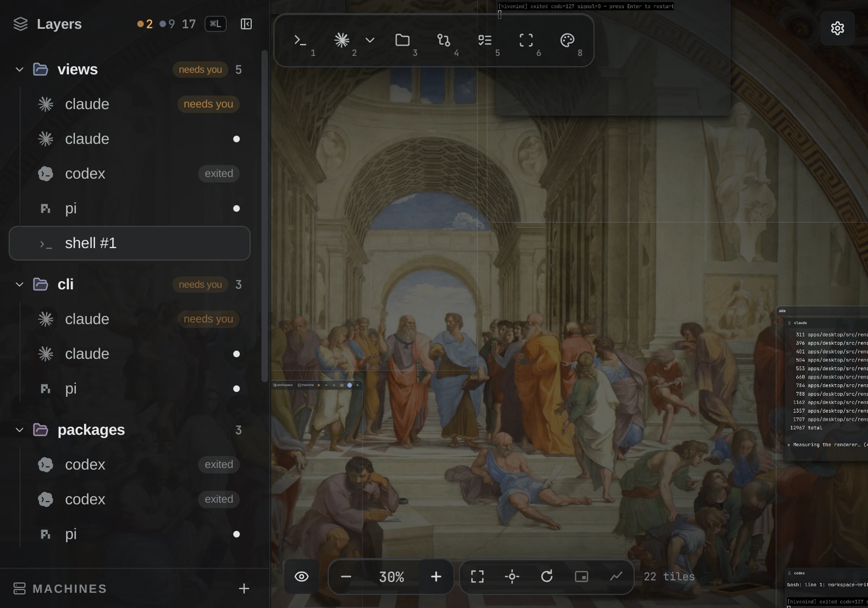
Task: Select the views folder name
Action: 77,69
